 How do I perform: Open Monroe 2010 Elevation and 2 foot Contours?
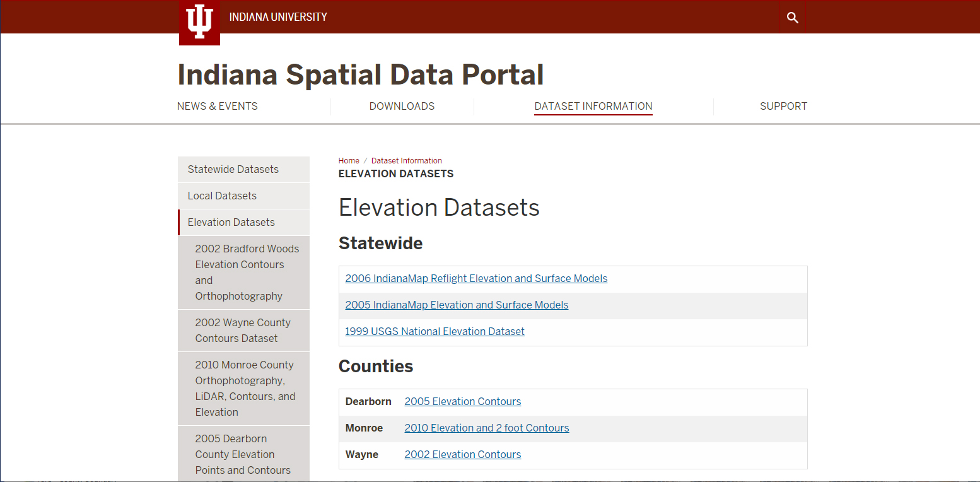tap(486, 428)
